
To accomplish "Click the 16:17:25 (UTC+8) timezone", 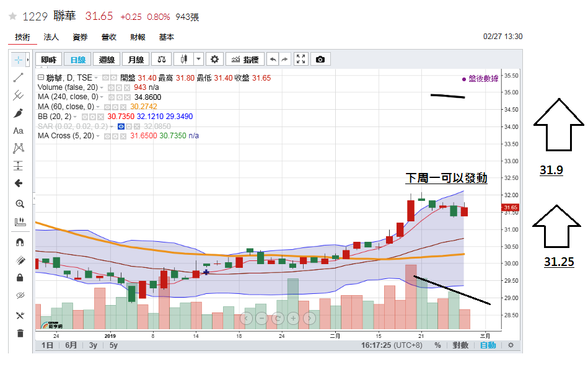I will pos(392,345).
